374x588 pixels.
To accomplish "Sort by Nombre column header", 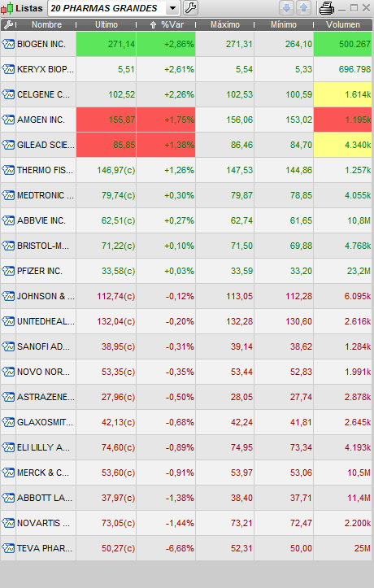I will tap(46, 24).
